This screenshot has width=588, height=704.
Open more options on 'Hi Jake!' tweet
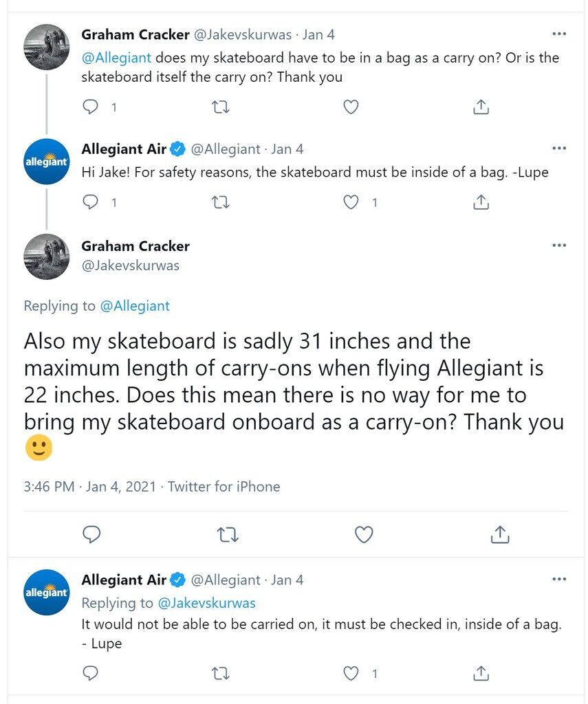559,148
